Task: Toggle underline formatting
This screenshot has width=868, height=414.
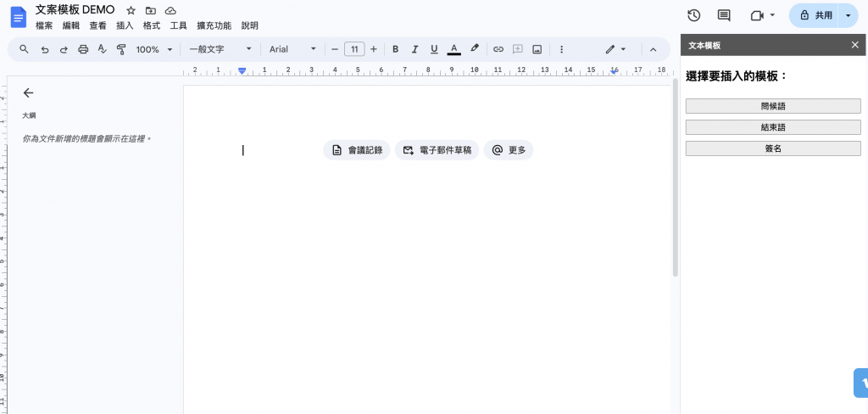Action: pos(434,49)
